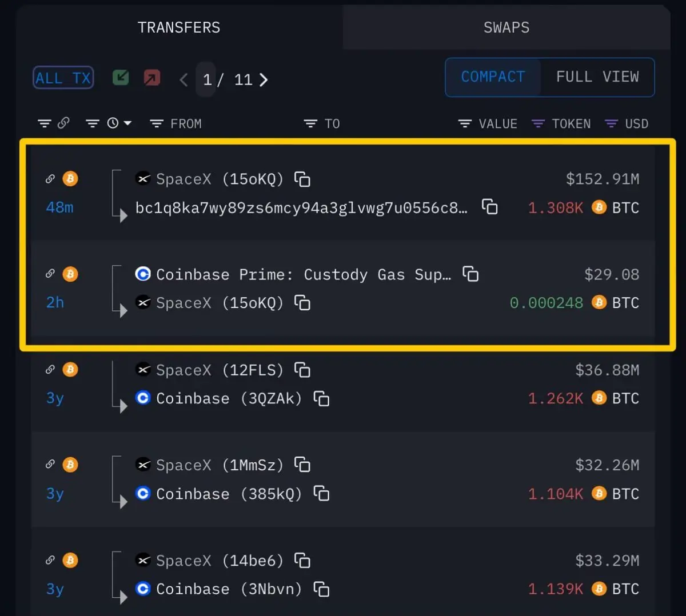Screen dimensions: 686x616
Task: Open SpaceX (14be6) entity
Action: point(209,561)
